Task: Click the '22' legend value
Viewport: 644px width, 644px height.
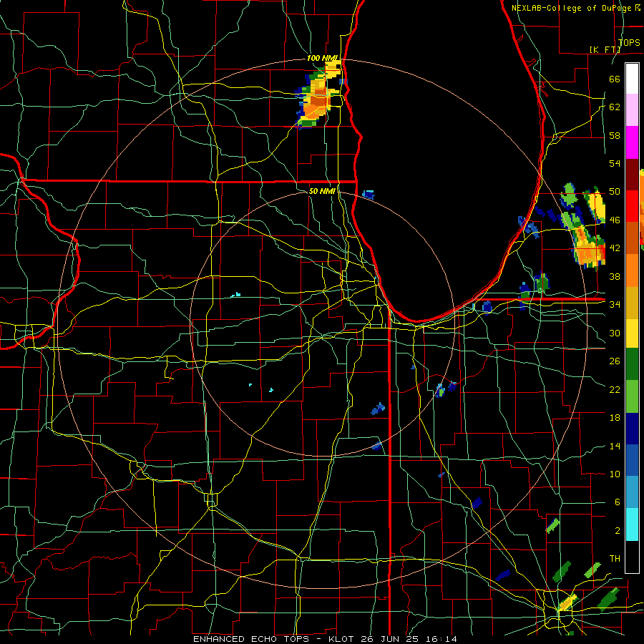Action: (615, 390)
